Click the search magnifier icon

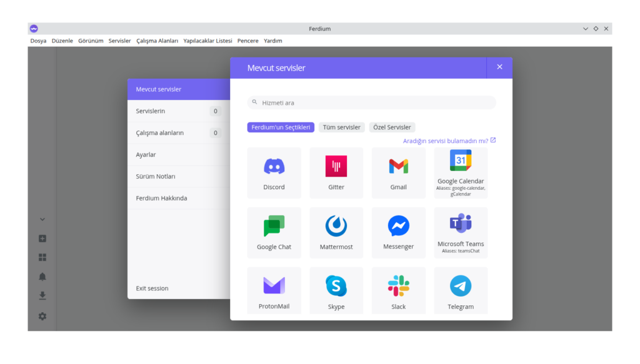(255, 102)
